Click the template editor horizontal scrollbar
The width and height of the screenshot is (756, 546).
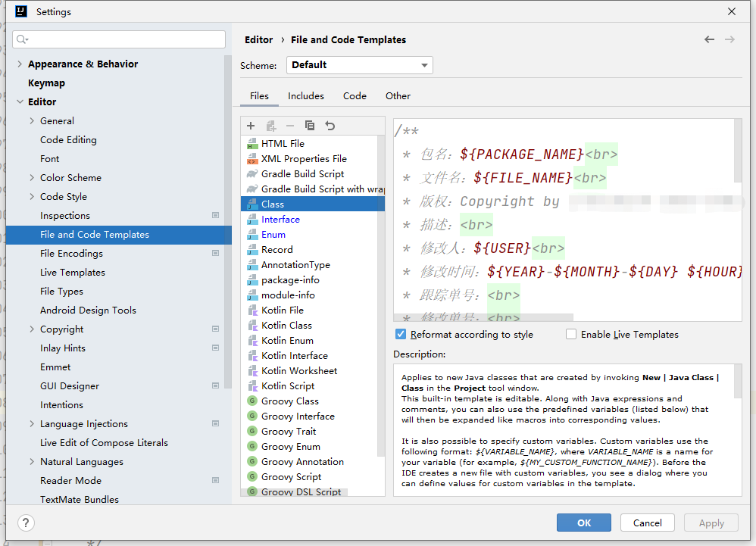pos(483,317)
